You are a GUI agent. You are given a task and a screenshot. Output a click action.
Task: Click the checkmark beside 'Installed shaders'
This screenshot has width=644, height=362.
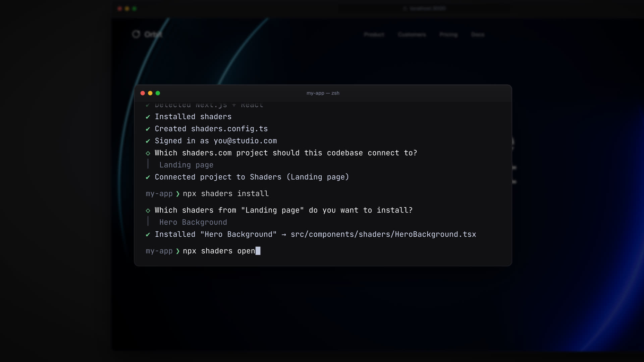(x=148, y=117)
